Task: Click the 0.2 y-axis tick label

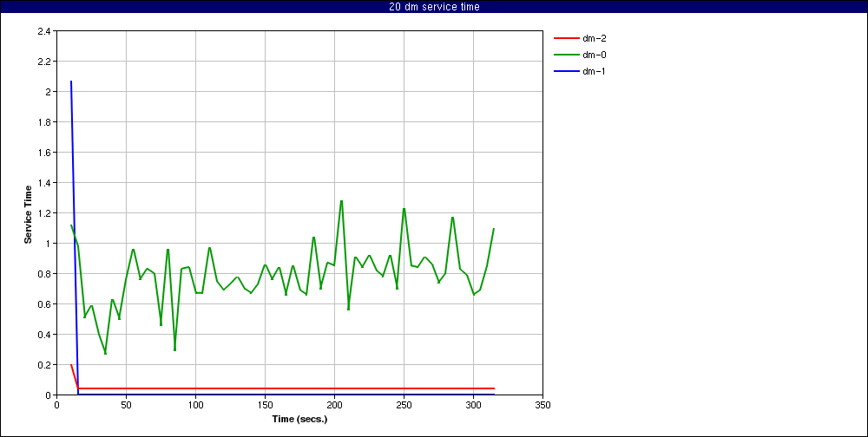Action: (x=43, y=365)
